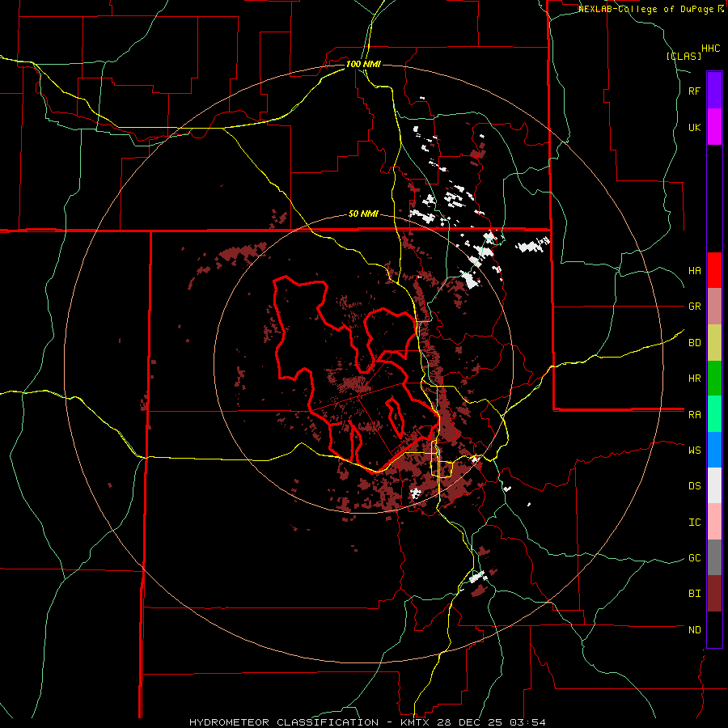Click the IC pink legend swatch

(714, 522)
